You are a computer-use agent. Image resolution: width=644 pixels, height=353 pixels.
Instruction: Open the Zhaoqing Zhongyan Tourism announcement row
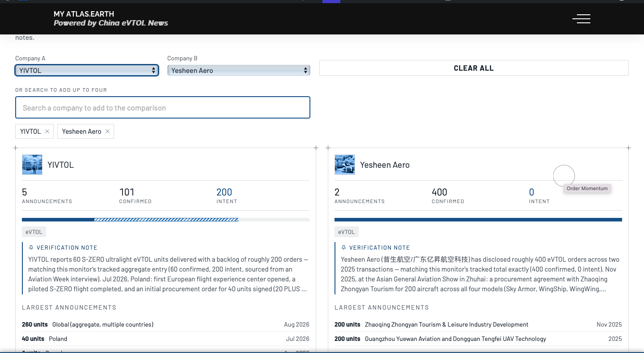[478, 324]
